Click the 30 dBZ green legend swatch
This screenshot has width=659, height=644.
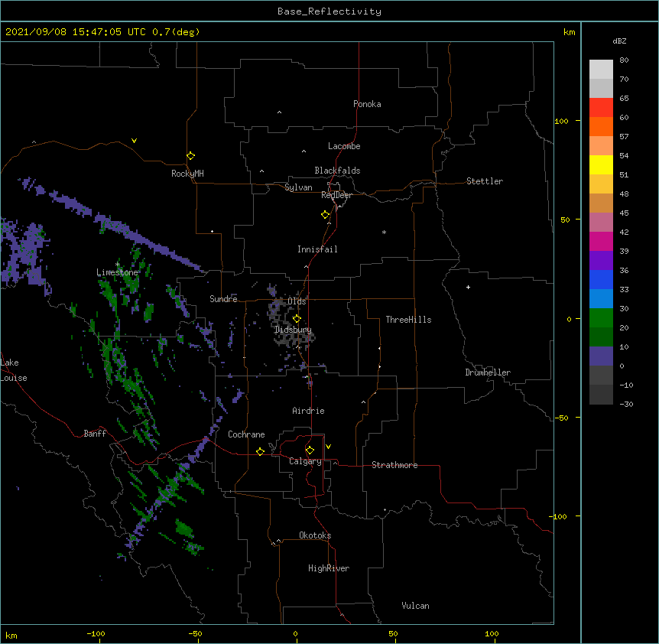click(x=601, y=318)
